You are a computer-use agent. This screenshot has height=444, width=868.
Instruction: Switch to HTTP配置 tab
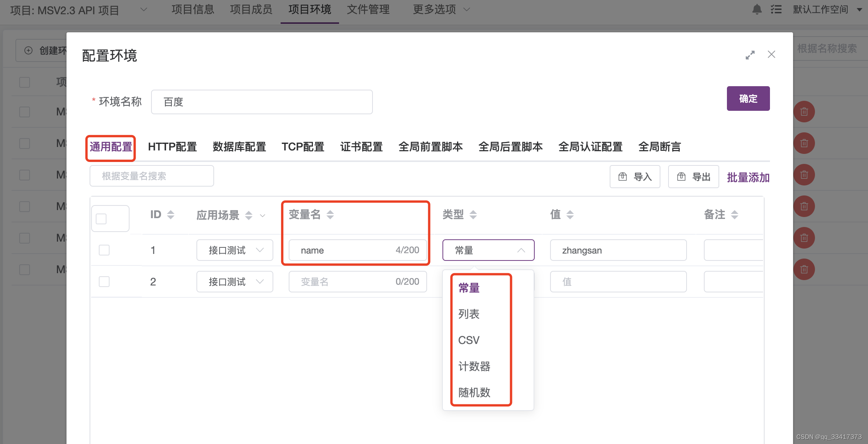[x=172, y=147]
